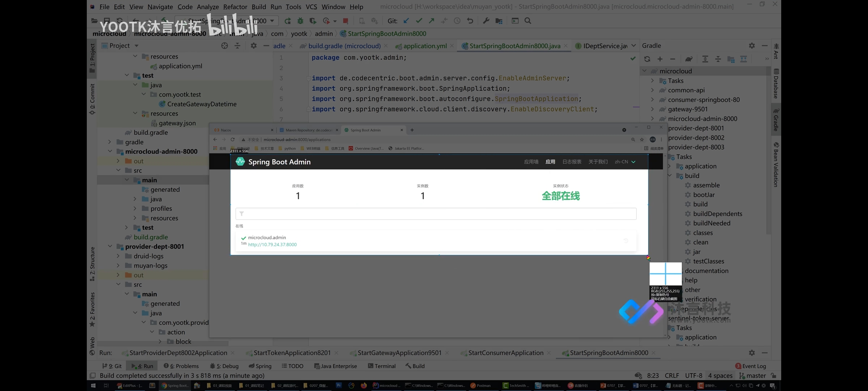
Task: Click Save All floppy disk icon
Action: tap(107, 21)
